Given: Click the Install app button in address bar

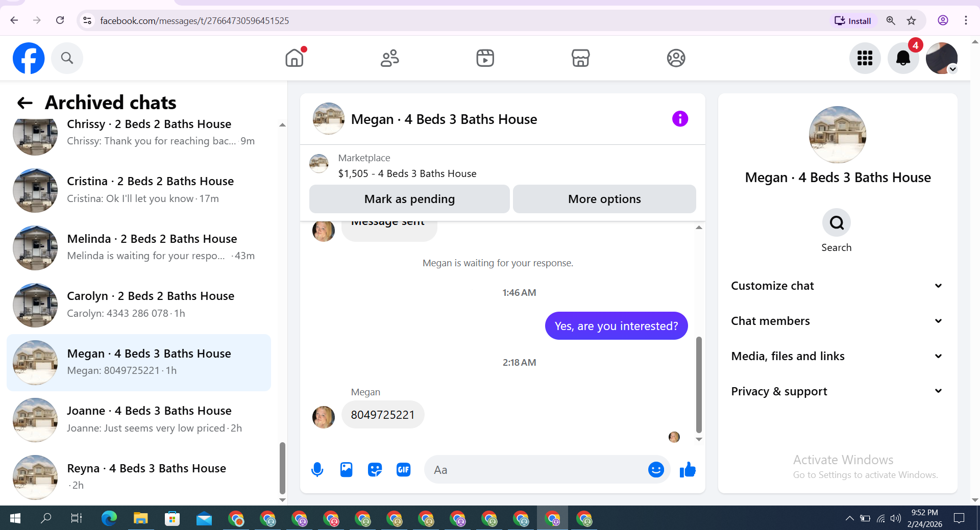Looking at the screenshot, I should point(852,21).
